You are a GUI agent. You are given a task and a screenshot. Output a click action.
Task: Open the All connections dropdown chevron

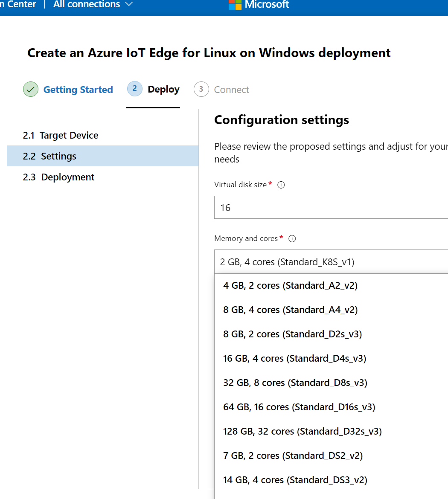point(129,4)
